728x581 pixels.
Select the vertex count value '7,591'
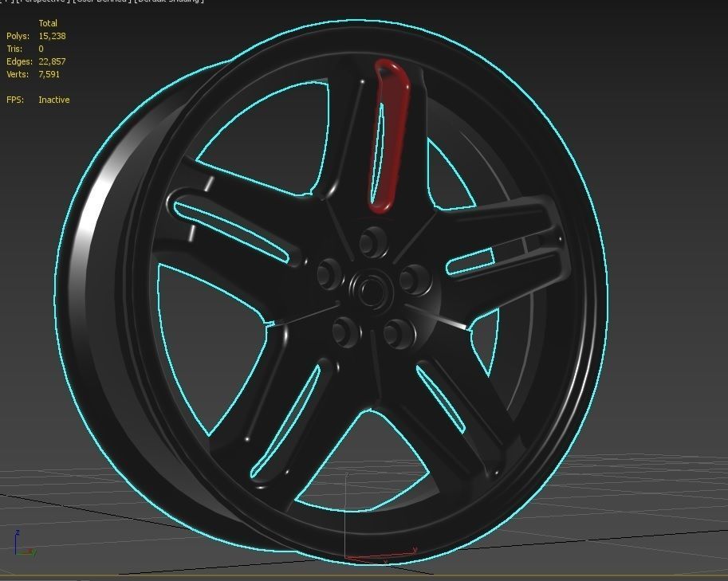(49, 74)
